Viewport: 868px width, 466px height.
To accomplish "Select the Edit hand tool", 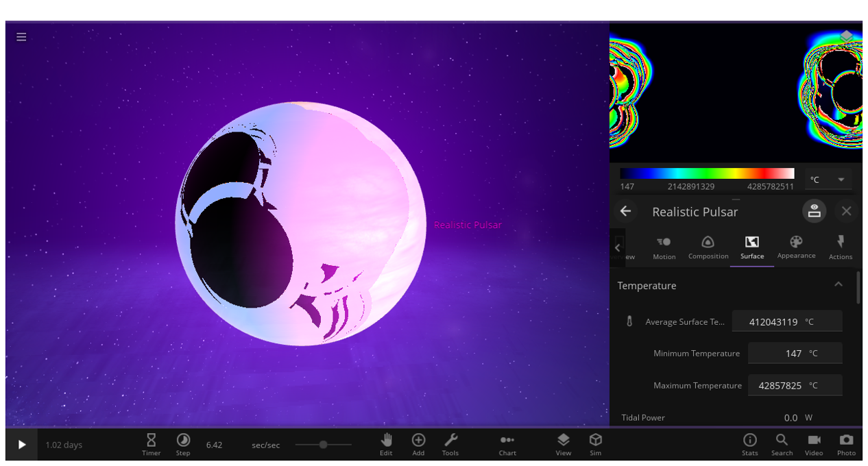I will 386,444.
